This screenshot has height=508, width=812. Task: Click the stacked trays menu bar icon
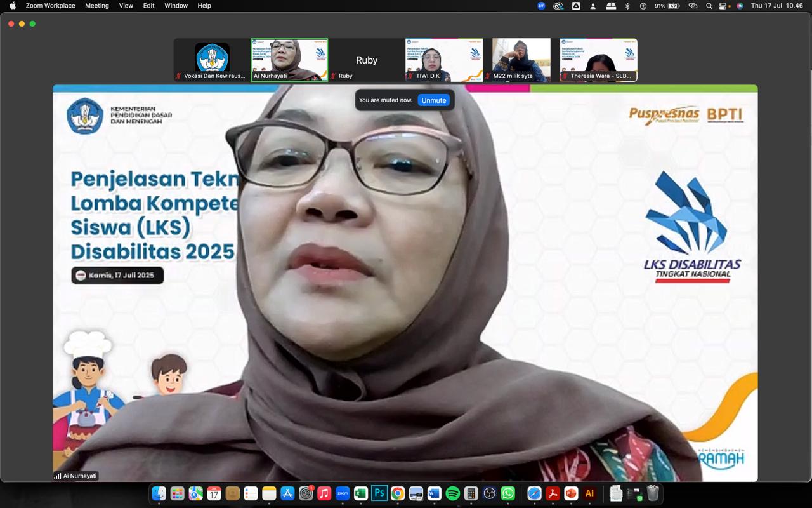coord(611,6)
